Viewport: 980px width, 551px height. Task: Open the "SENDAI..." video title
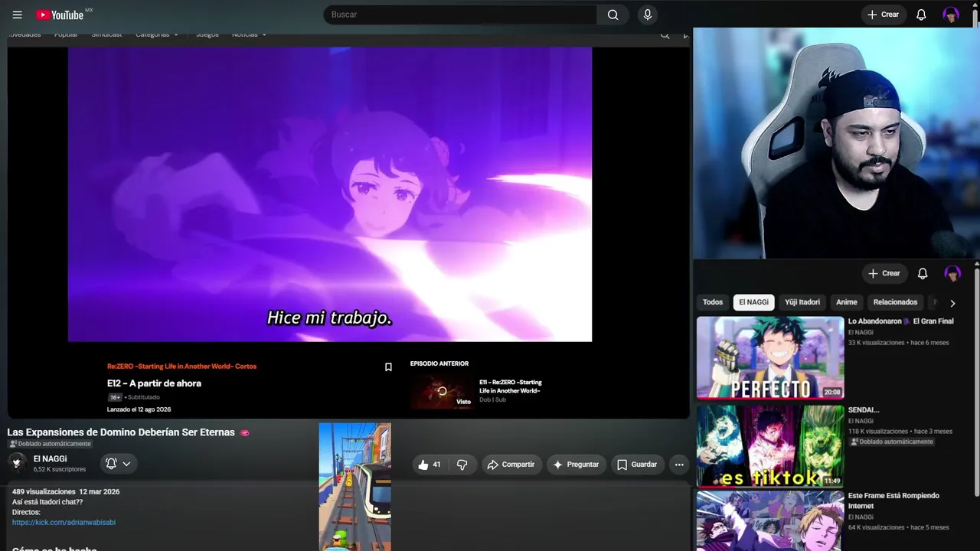(x=864, y=410)
